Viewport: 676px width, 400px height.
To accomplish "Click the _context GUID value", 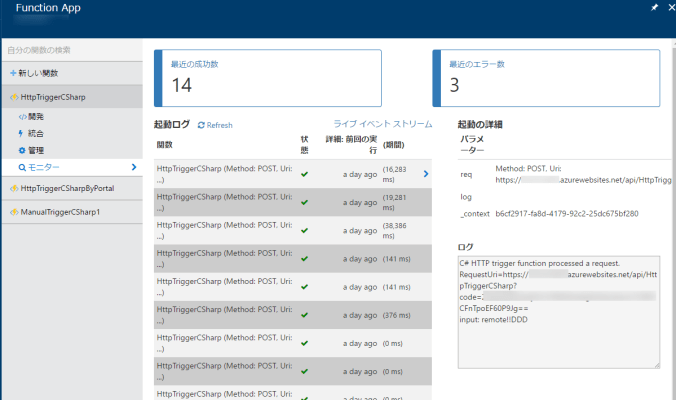I will pyautogui.click(x=567, y=214).
